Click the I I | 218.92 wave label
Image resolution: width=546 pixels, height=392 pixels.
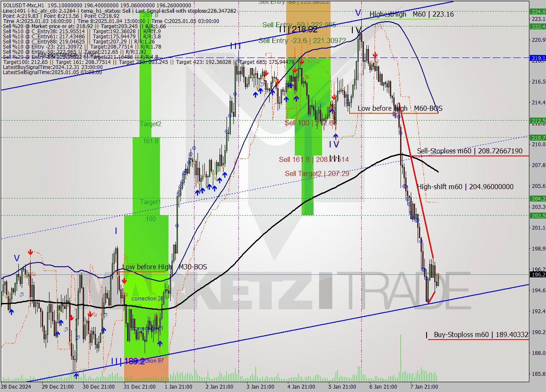click(x=298, y=29)
